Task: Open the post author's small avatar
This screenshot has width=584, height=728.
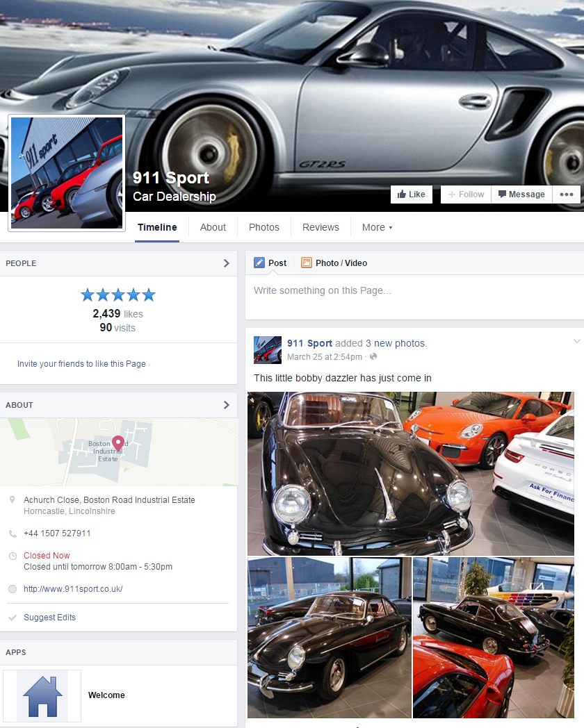Action: [x=268, y=350]
